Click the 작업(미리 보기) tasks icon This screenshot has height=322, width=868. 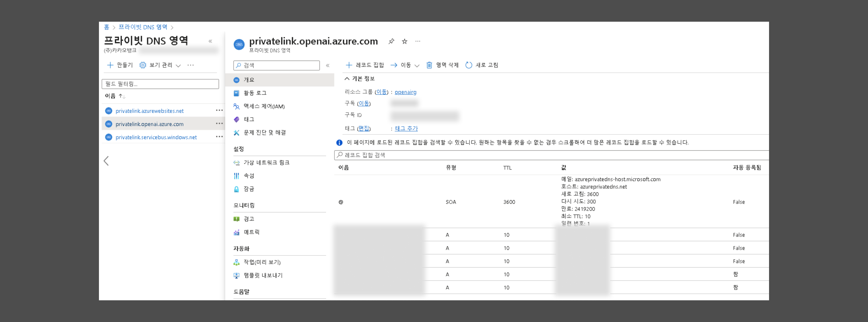point(237,262)
